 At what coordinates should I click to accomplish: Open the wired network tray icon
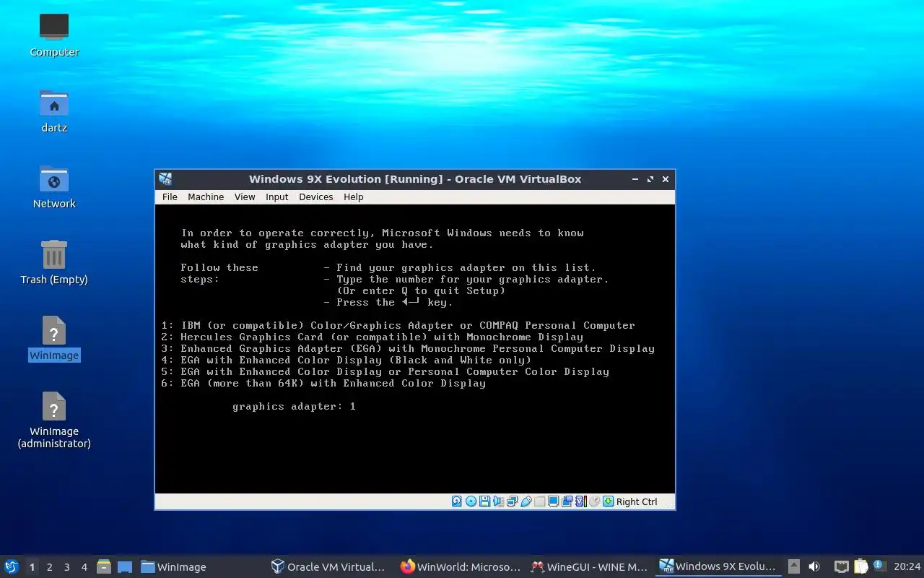point(841,566)
